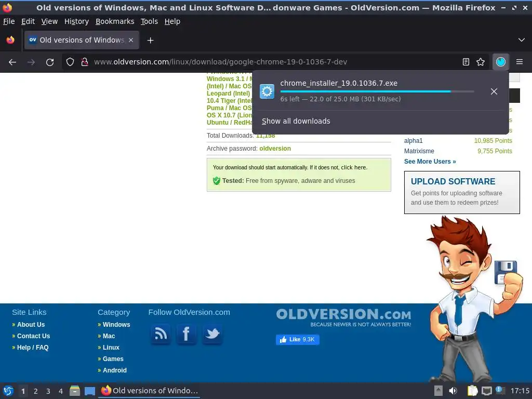Click the network monitor tray icon
532x399 pixels.
[x=487, y=391]
